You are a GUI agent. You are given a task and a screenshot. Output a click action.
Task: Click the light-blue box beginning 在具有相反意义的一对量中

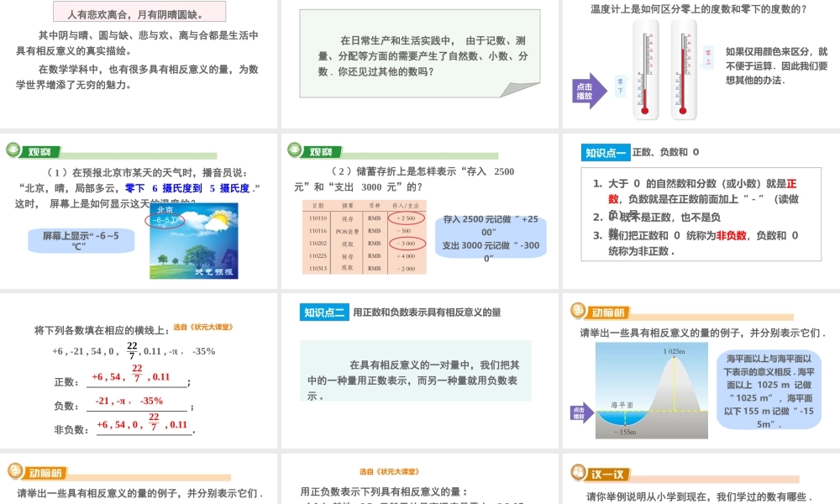pos(415,370)
